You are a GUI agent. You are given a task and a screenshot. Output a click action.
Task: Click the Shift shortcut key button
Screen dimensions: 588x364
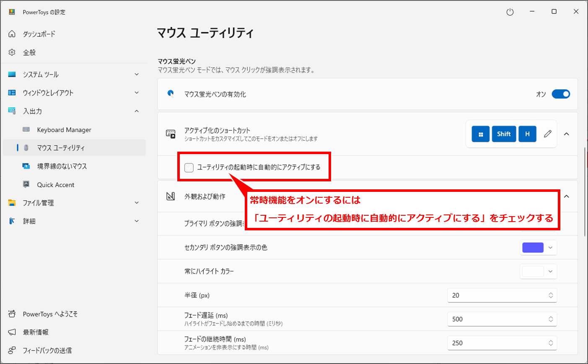tap(504, 134)
